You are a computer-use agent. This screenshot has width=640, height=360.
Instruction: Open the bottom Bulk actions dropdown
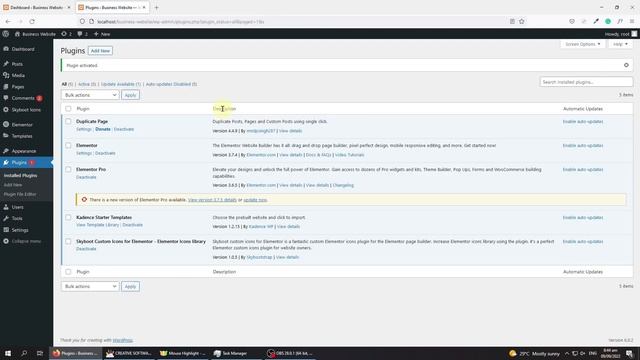pyautogui.click(x=90, y=287)
